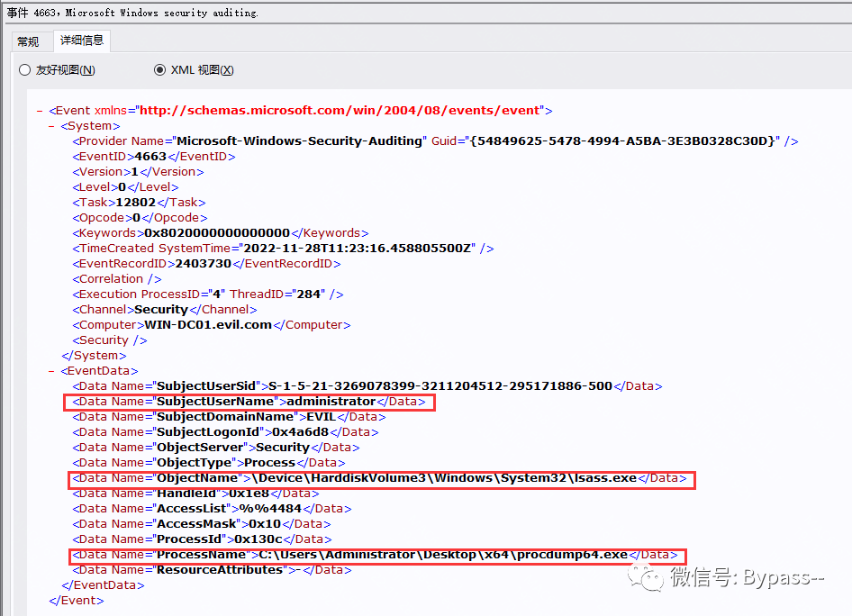Click the AccessMask 0x10 line
The image size is (852, 616).
(x=202, y=523)
